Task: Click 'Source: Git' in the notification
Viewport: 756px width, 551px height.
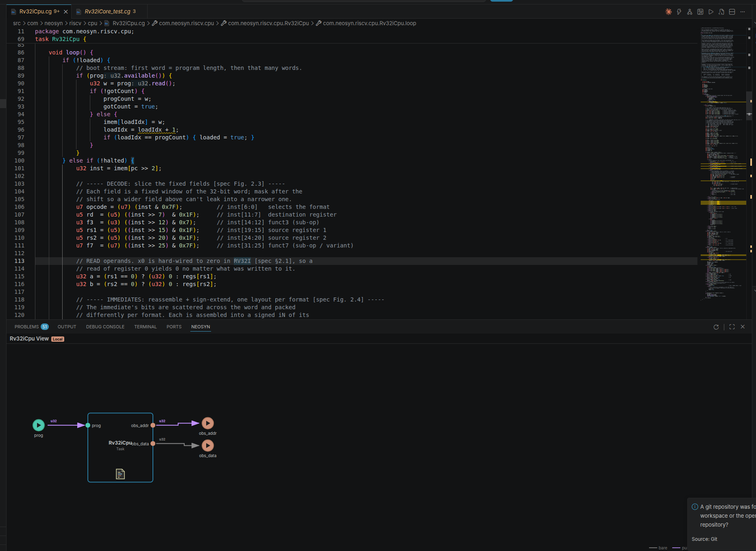Action: coord(704,539)
